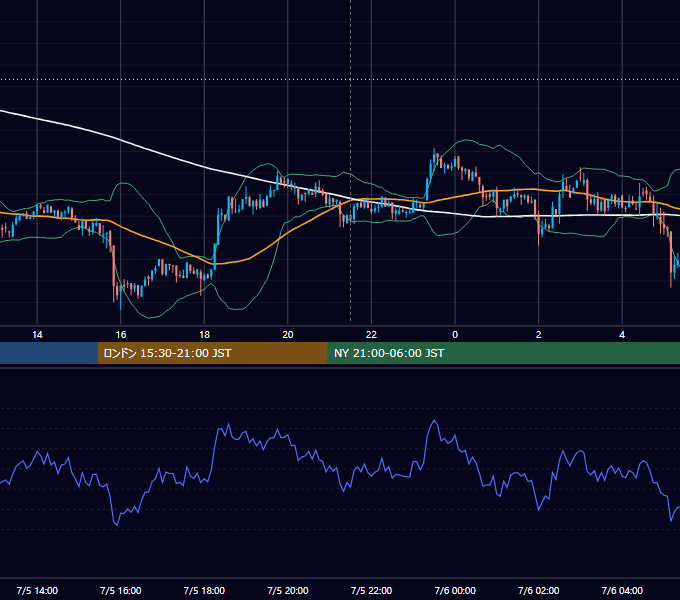The height and width of the screenshot is (600, 680).
Task: Click the 7/6 04:00 label on oscillator axis
Action: (622, 591)
